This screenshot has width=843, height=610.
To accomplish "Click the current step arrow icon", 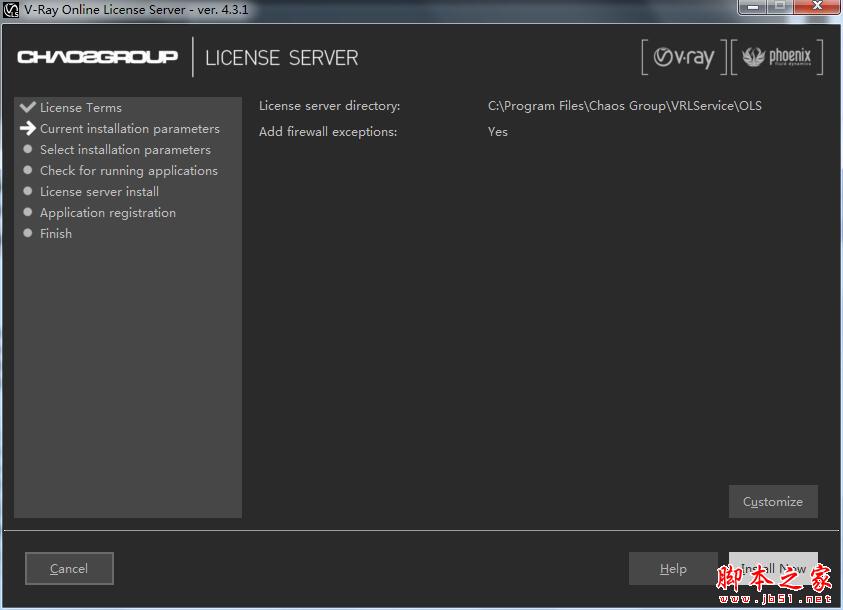I will pos(27,128).
